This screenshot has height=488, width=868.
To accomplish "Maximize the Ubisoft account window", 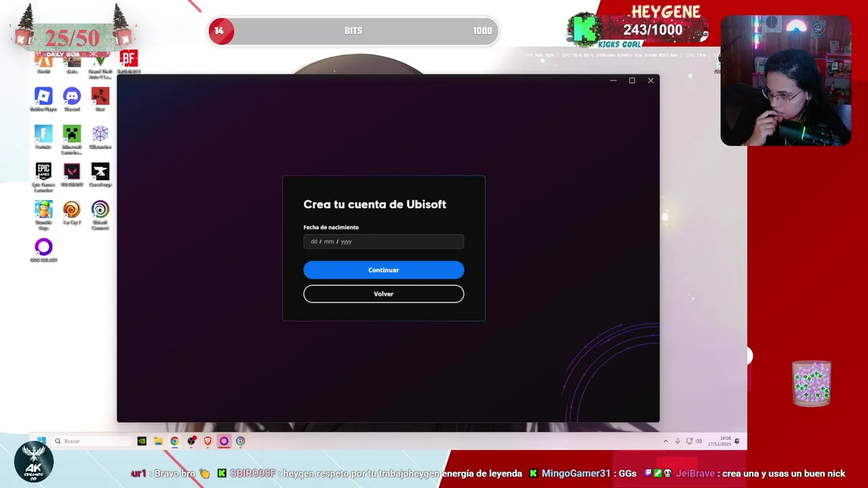I will tap(631, 81).
